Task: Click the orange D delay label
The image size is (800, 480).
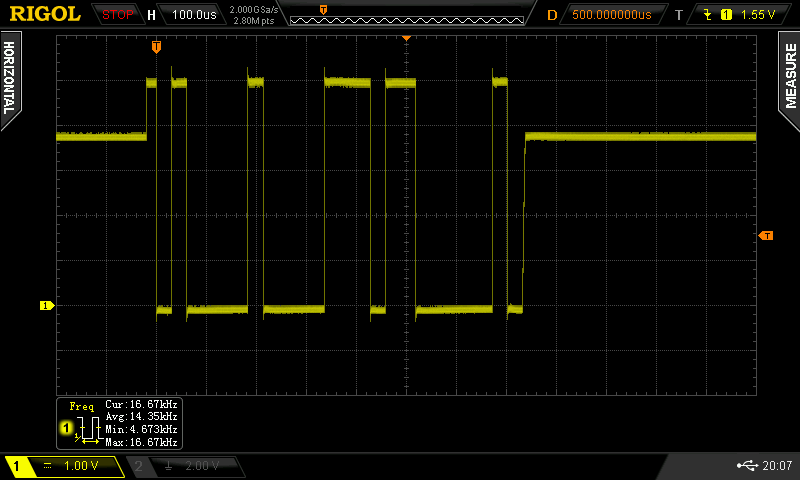Action: click(552, 15)
